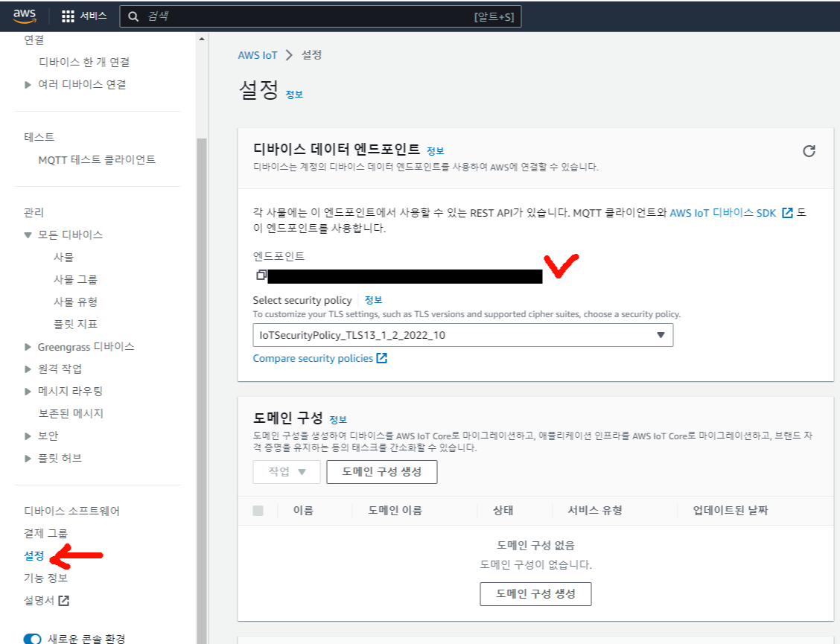The width and height of the screenshot is (840, 644).
Task: Click the search magnifier icon
Action: pyautogui.click(x=133, y=16)
